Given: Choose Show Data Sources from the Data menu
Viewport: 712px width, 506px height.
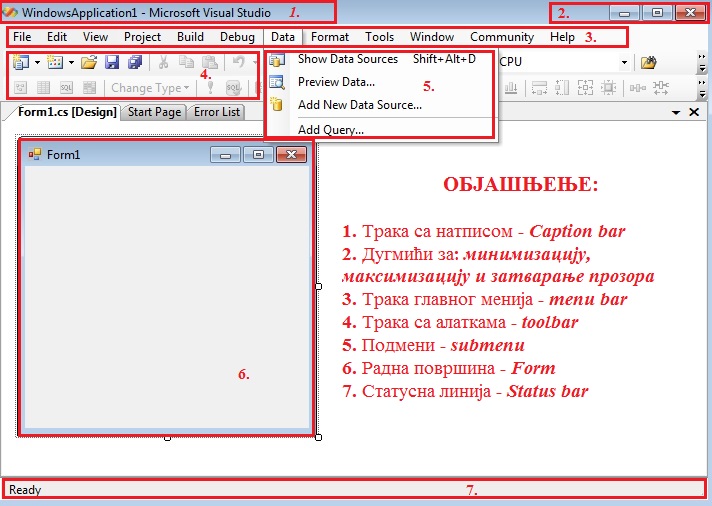Looking at the screenshot, I should tap(381, 59).
